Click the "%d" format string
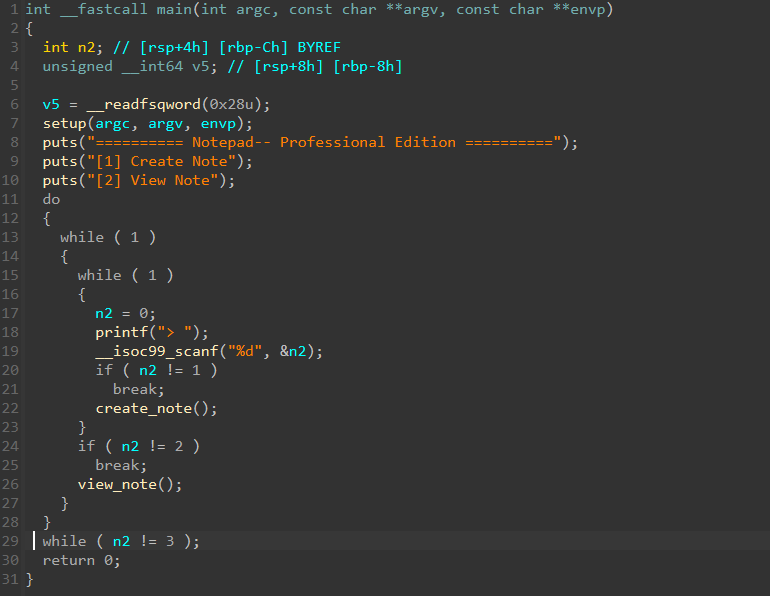The image size is (770, 596). tap(245, 352)
